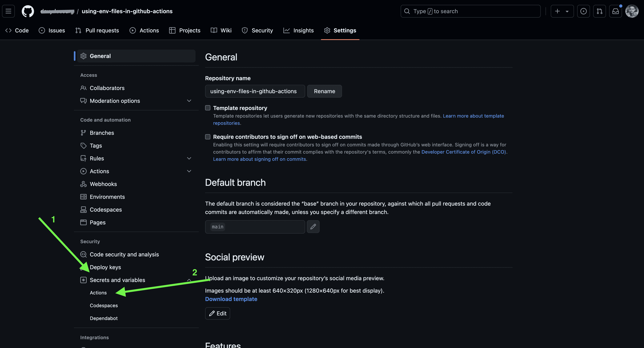Expand the sidebar Actions settings chevron
This screenshot has width=644, height=348.
click(189, 171)
